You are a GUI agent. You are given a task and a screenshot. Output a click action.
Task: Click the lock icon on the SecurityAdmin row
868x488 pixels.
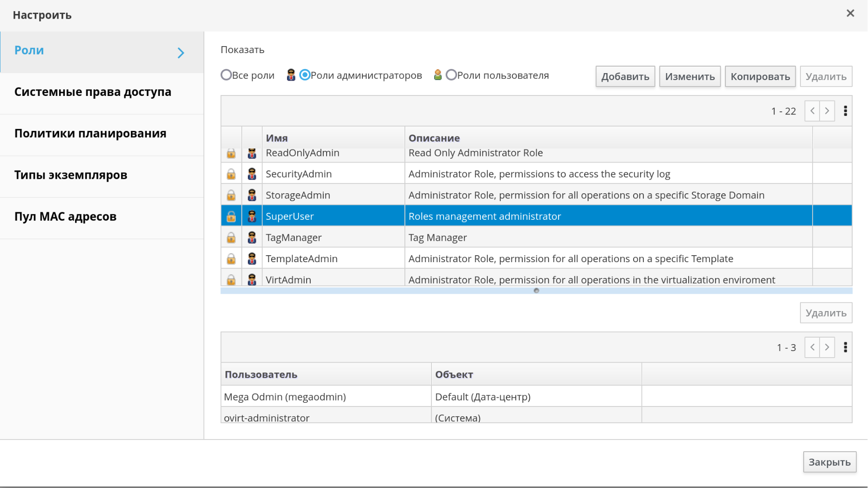coord(231,174)
